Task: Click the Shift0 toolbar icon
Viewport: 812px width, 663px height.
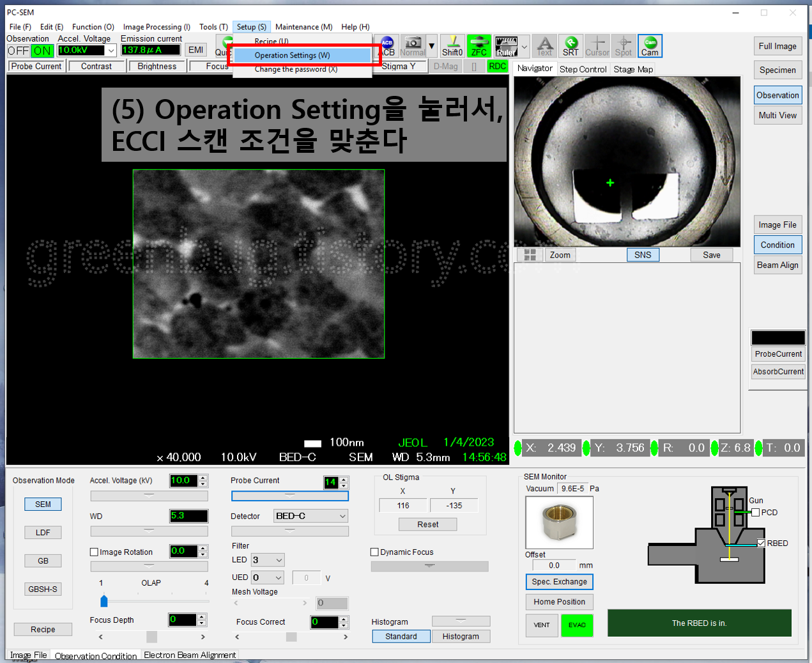Action: 452,46
